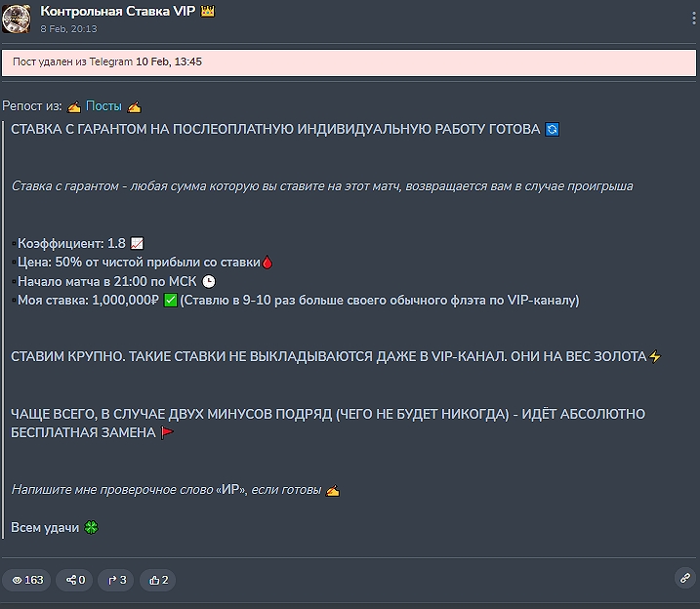The image size is (700, 609).
Task: Click the green checkmark emoji after 1,000,000₽
Action: pos(171,301)
